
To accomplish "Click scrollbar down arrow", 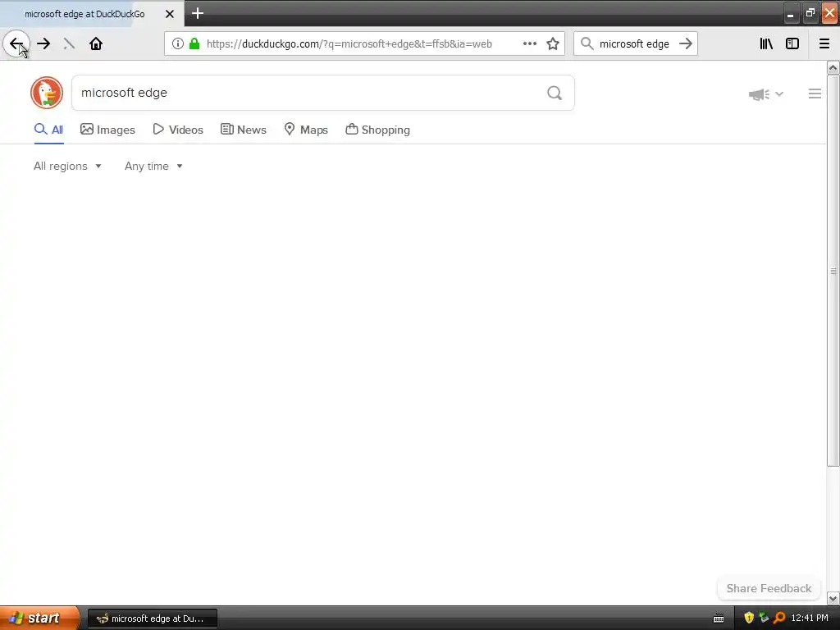I will [833, 598].
